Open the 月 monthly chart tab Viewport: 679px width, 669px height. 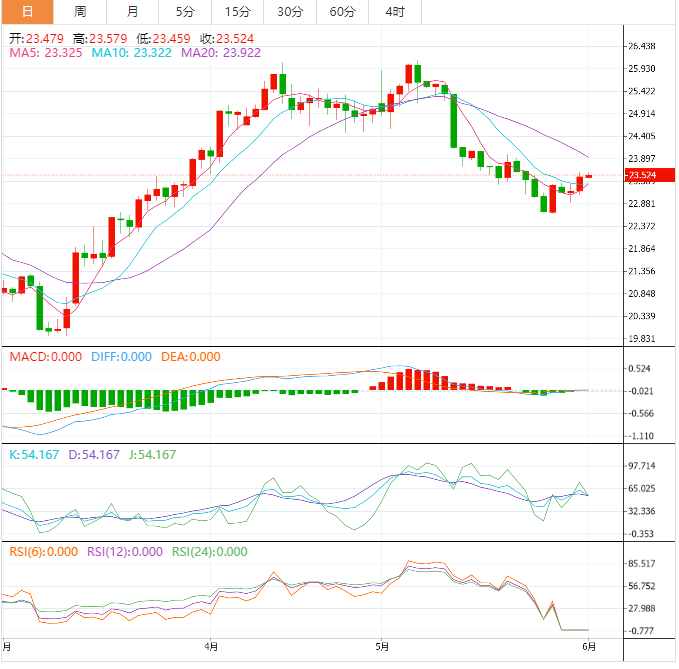(x=133, y=12)
